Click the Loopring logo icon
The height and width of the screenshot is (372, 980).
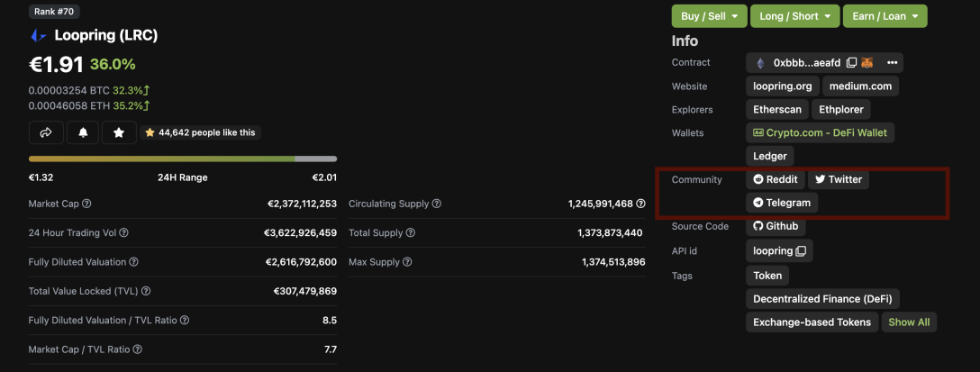[38, 36]
